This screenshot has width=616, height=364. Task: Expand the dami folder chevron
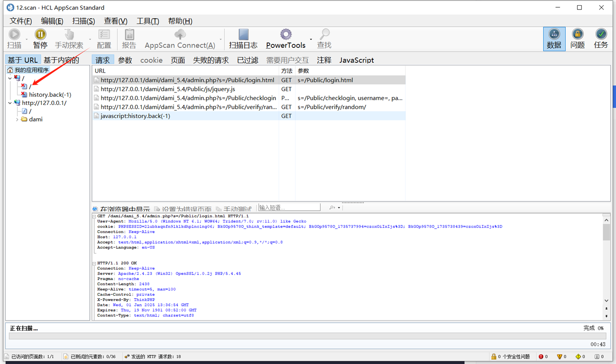click(x=17, y=119)
